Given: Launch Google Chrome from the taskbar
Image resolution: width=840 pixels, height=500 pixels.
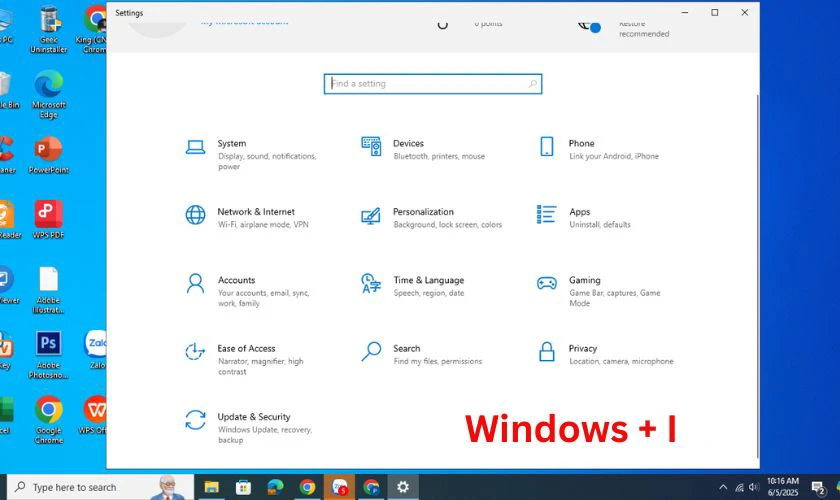Looking at the screenshot, I should (308, 487).
